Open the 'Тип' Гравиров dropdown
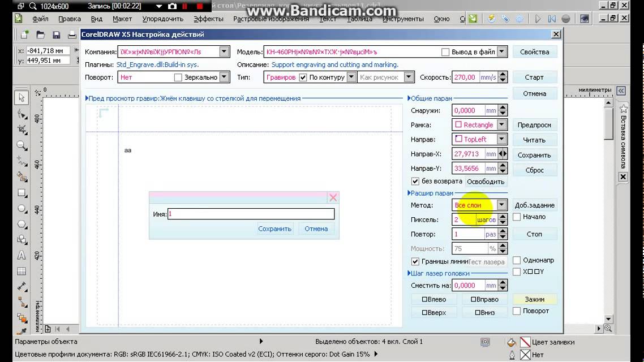 pos(351,77)
